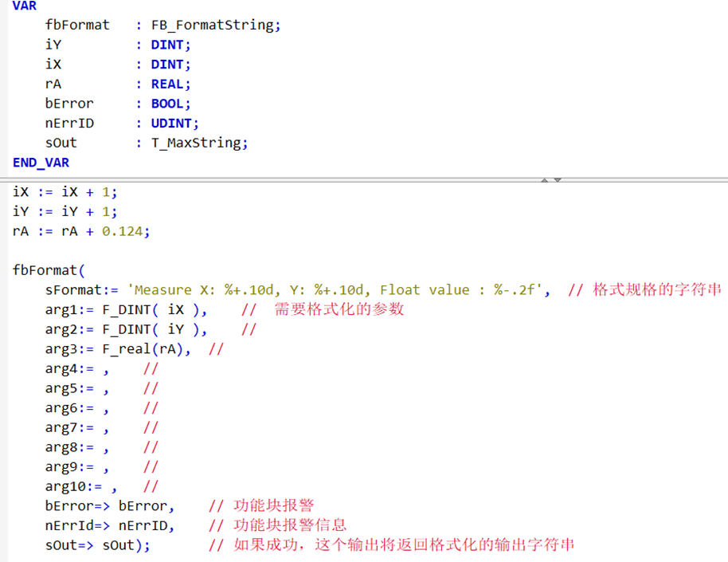Click the comment '需要格式化的参数'
The height and width of the screenshot is (562, 728).
(339, 309)
